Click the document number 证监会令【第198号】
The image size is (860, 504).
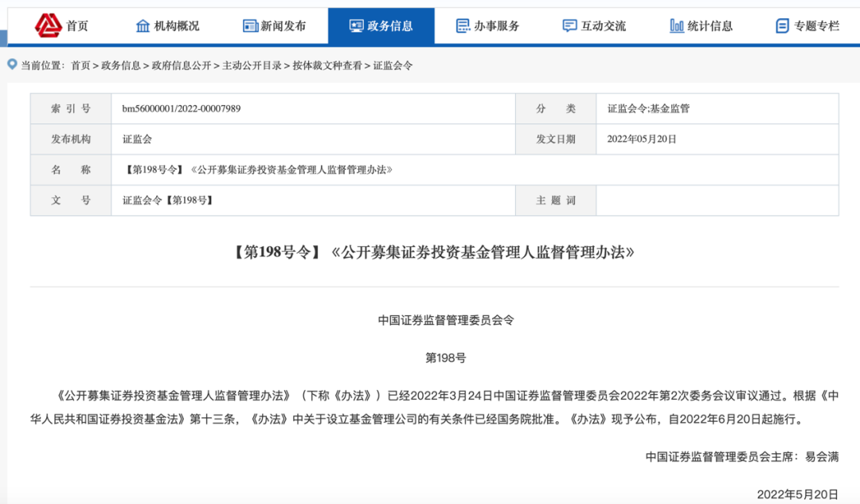[168, 201]
